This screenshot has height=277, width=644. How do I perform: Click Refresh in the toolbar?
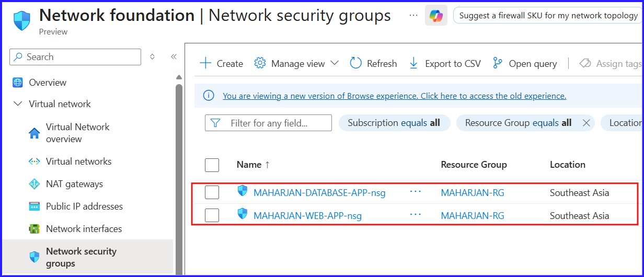[373, 64]
